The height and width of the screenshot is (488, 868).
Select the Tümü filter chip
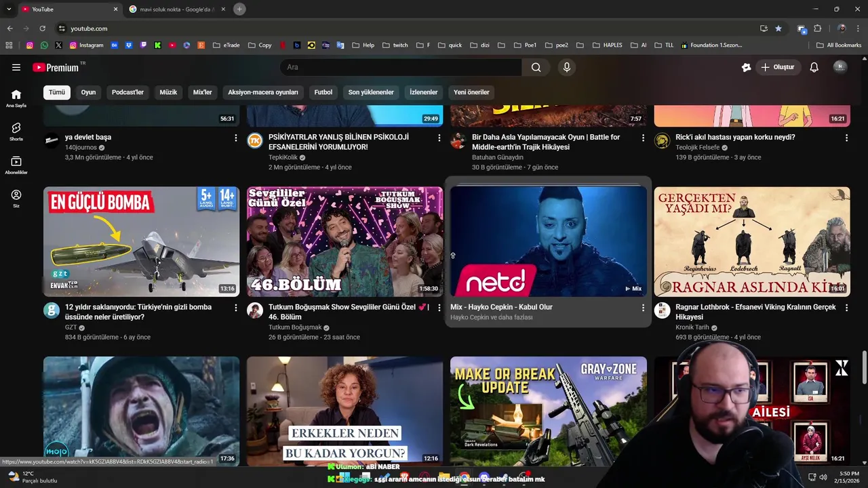pyautogui.click(x=57, y=92)
